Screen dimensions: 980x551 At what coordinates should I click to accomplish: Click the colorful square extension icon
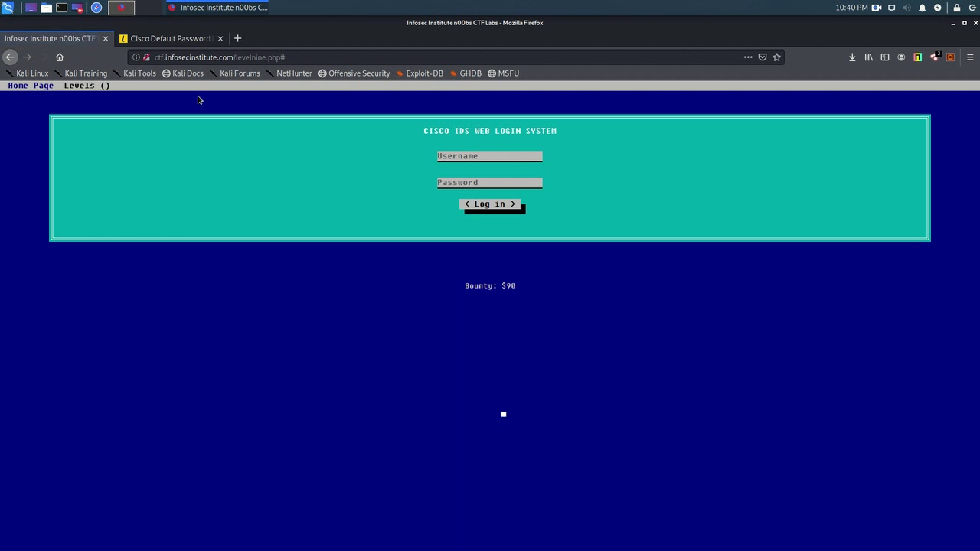click(918, 57)
